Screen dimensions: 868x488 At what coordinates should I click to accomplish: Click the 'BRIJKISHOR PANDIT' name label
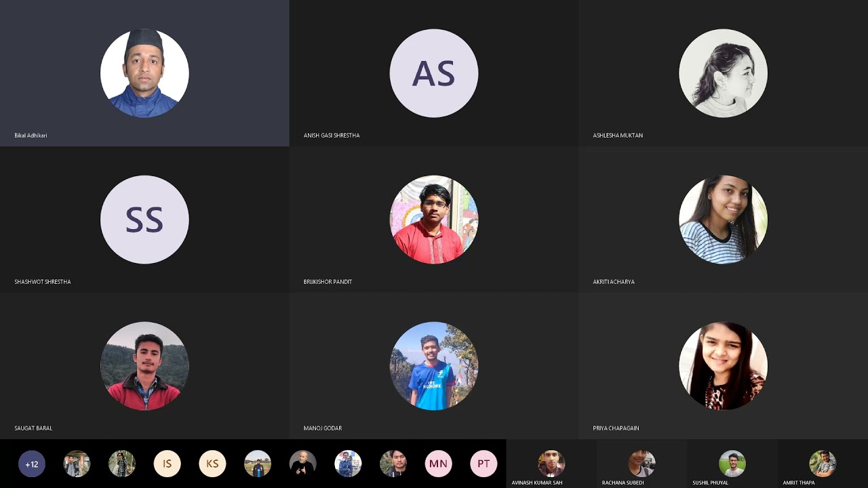pyautogui.click(x=328, y=282)
